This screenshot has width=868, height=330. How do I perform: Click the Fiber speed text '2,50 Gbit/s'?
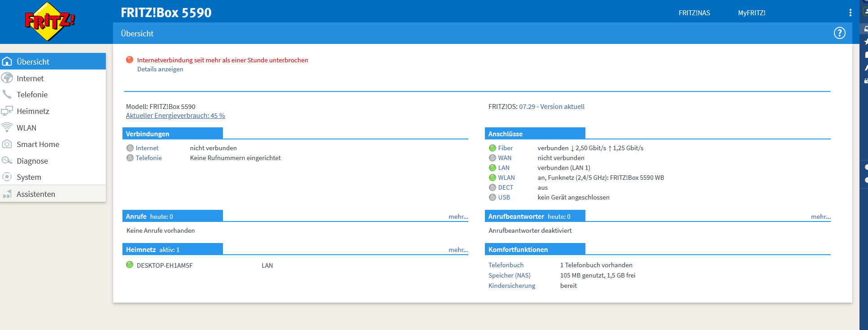click(x=591, y=148)
